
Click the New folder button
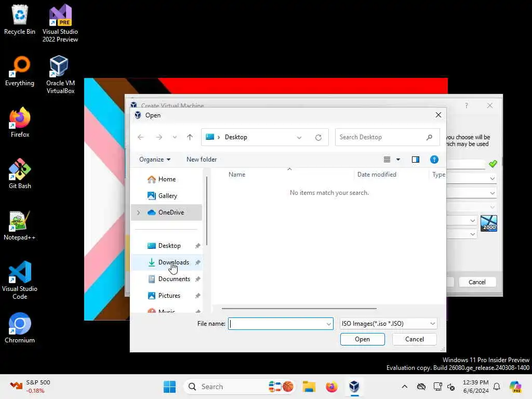click(202, 159)
